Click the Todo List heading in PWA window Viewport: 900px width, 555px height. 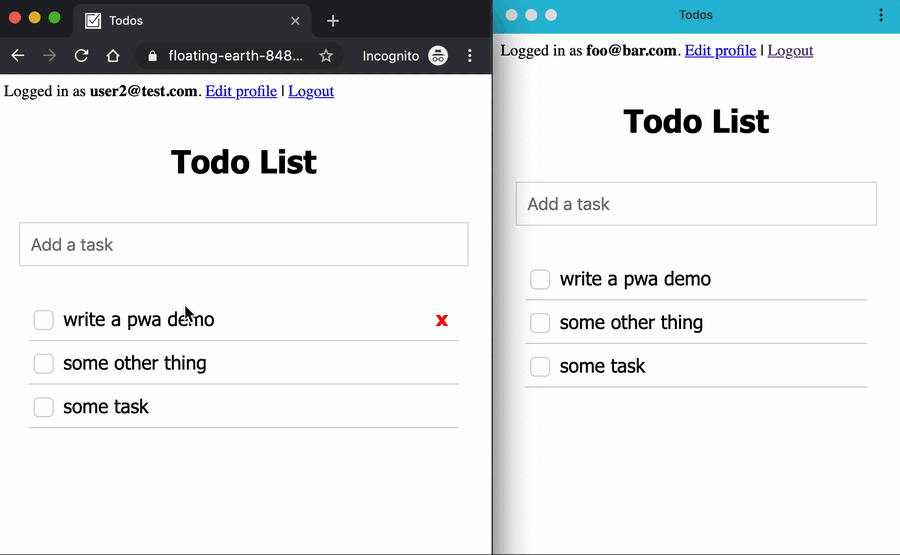696,122
